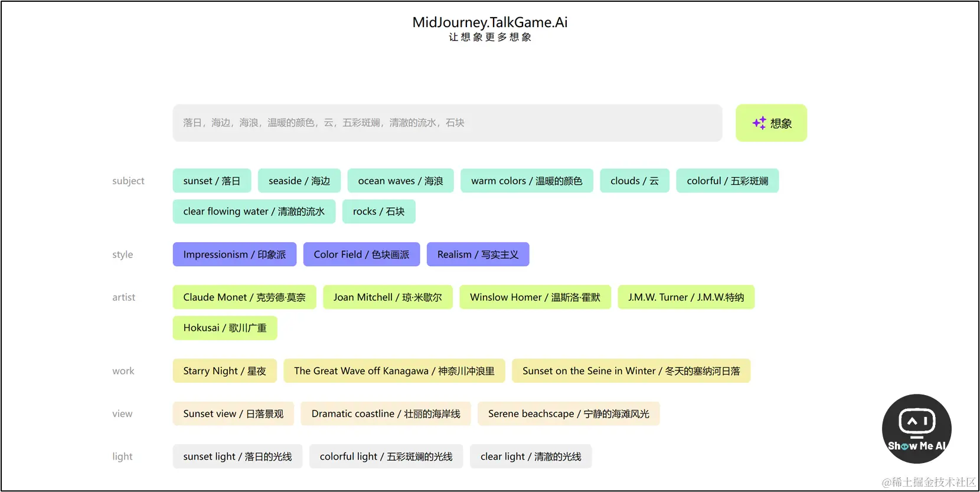Select the seaside / 海边 tag
Image resolution: width=980 pixels, height=492 pixels.
tap(299, 181)
